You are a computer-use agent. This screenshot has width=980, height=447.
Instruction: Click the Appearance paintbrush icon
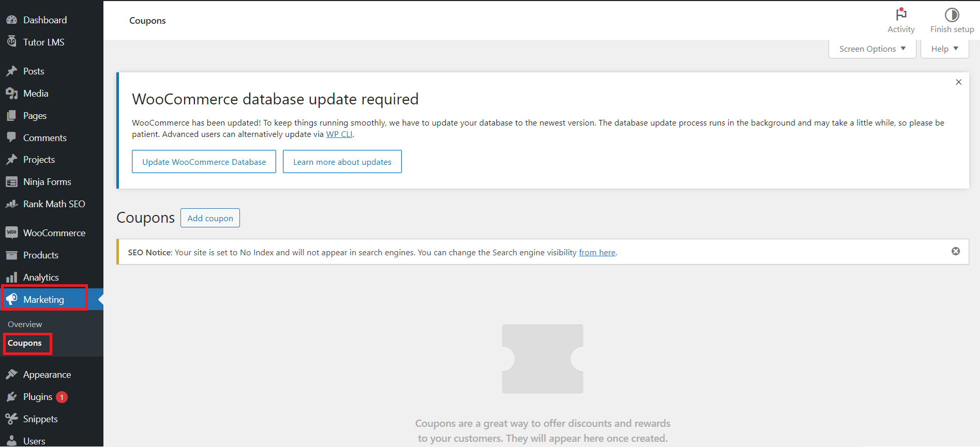11,374
